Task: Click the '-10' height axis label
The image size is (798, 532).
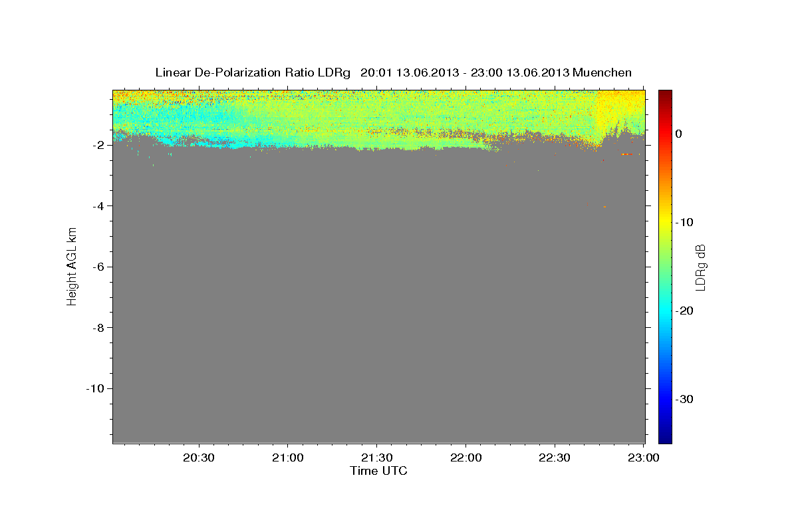Action: pos(95,388)
